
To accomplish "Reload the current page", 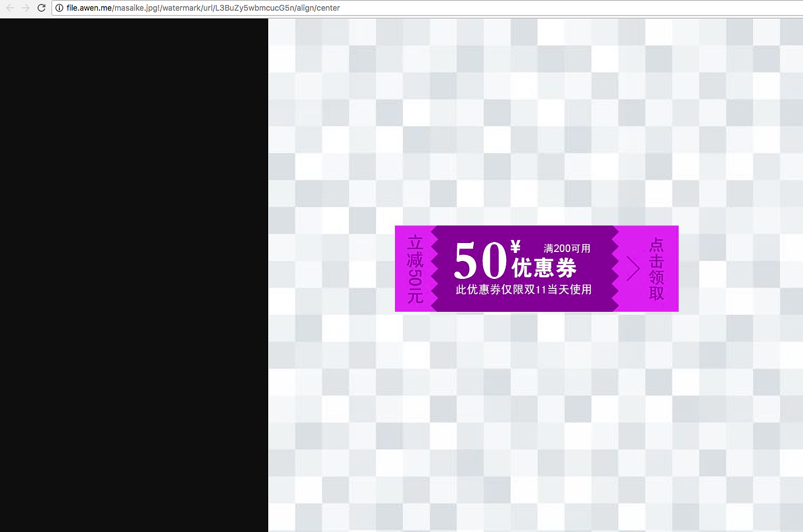I will coord(41,8).
